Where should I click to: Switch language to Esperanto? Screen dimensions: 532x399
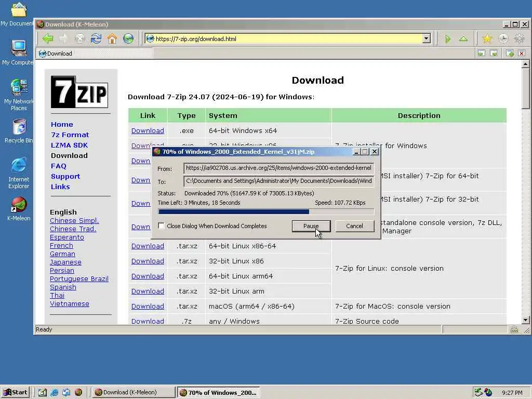pos(67,237)
